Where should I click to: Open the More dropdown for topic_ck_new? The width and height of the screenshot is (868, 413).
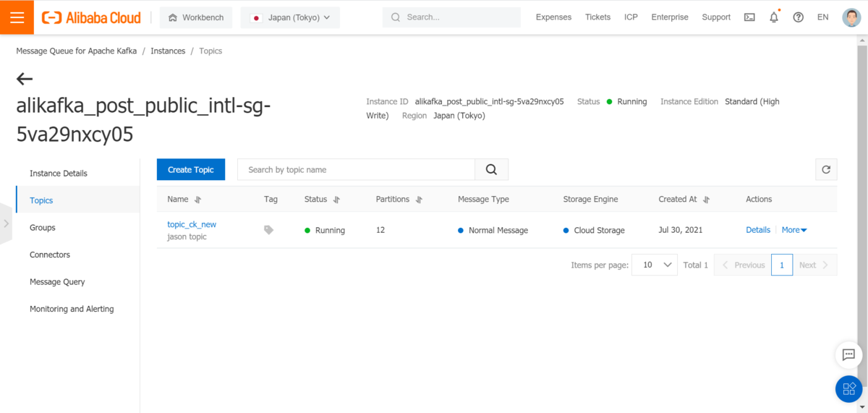tap(794, 230)
